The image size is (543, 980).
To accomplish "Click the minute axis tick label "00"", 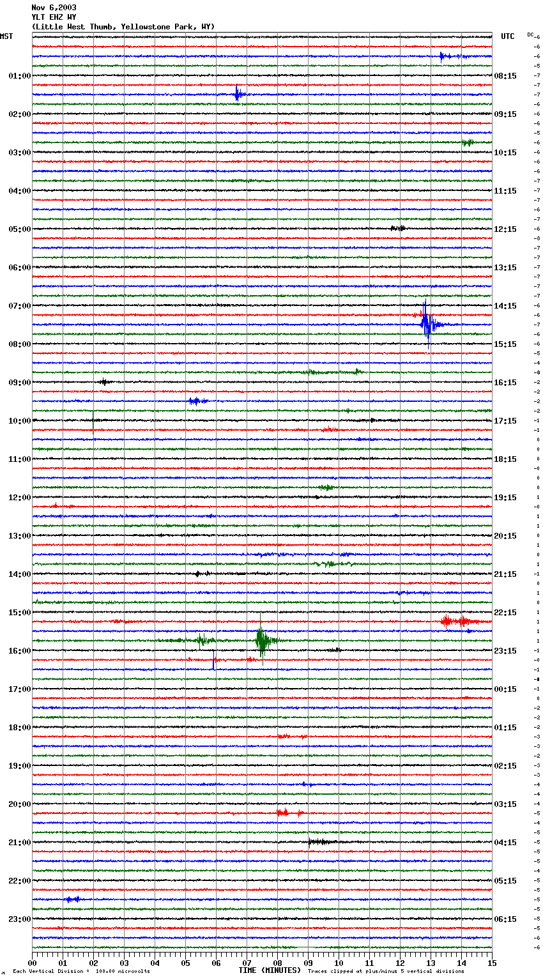I will 32,963.
